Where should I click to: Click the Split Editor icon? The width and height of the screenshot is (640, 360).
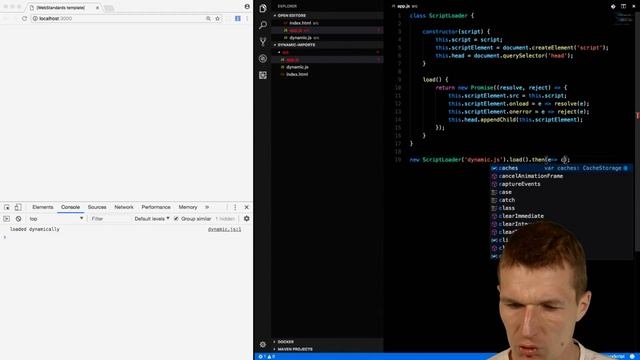pos(623,6)
